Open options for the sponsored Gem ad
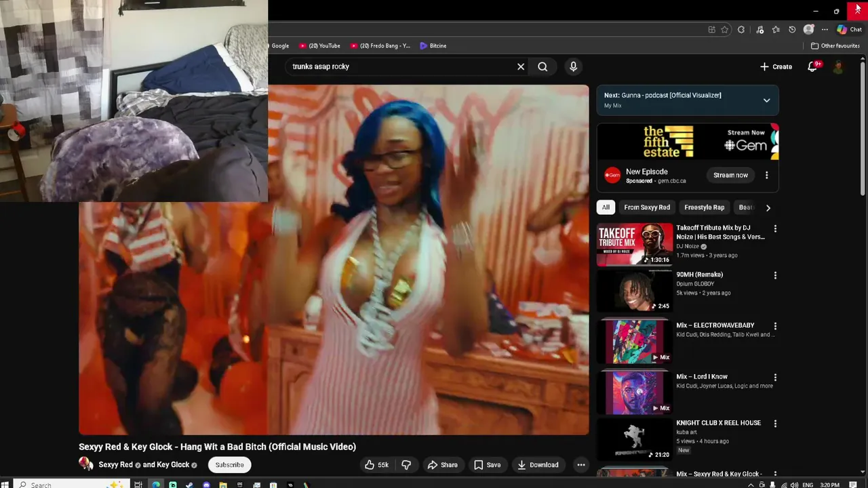868x488 pixels. click(x=766, y=175)
